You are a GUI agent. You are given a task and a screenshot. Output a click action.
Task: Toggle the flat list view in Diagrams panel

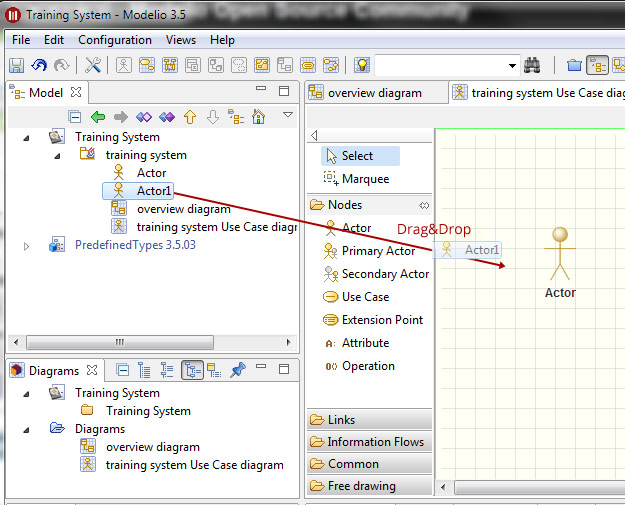click(x=144, y=370)
